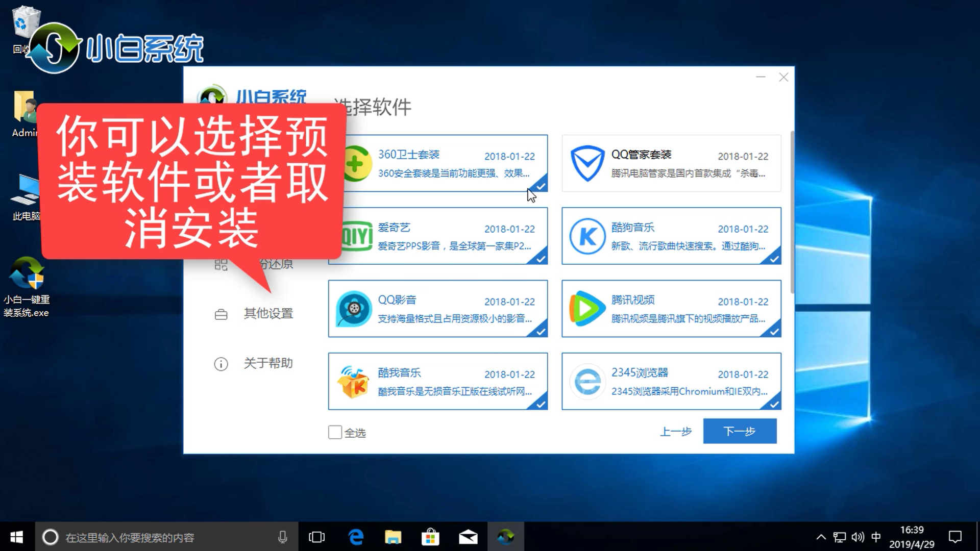
Task: Click the 腾讯视频 play logo icon
Action: (587, 309)
